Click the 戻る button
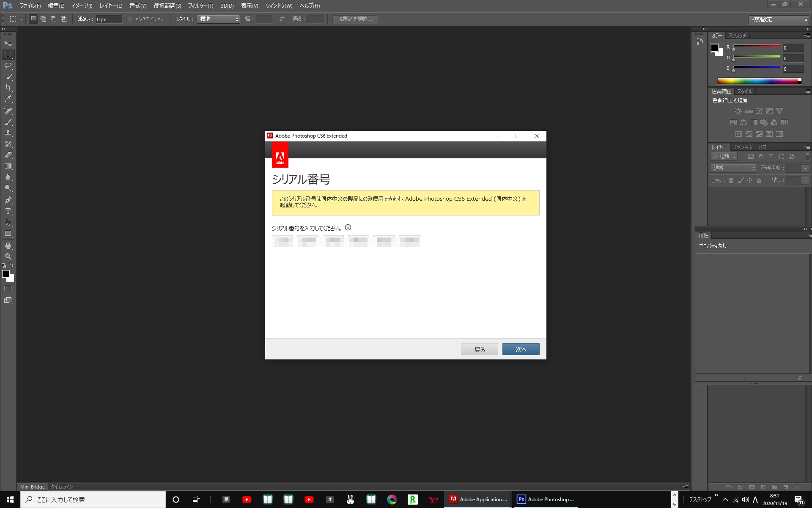 479,349
